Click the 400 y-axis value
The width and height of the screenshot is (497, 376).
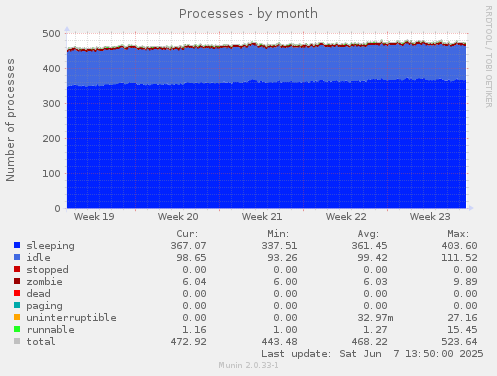tap(51, 69)
